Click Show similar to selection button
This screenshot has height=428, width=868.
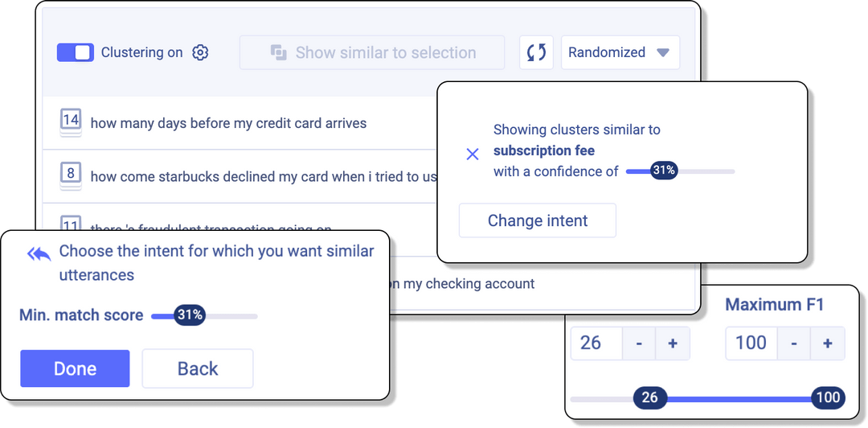pos(372,53)
